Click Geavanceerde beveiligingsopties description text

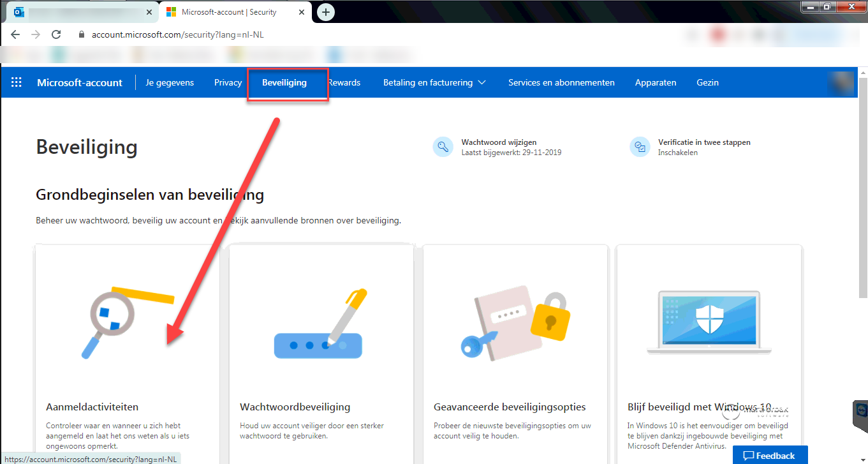tap(513, 431)
